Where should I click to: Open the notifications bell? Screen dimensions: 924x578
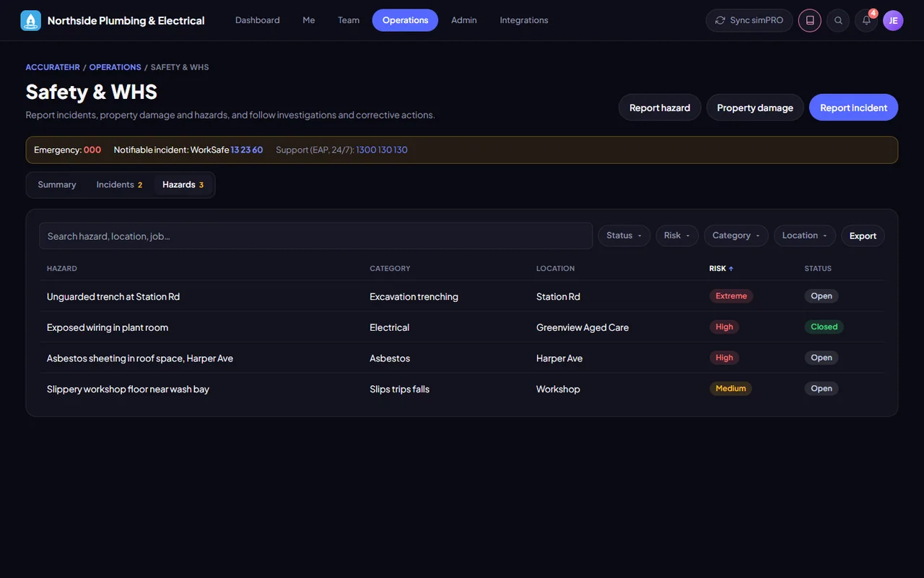tap(866, 20)
